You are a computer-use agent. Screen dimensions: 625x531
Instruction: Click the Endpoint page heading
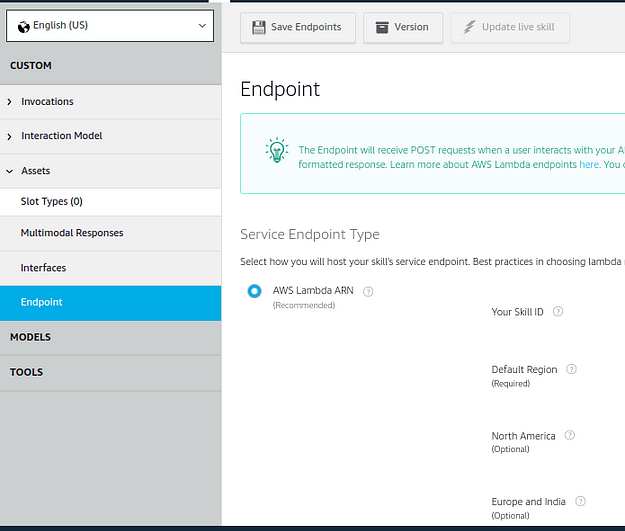tap(280, 89)
